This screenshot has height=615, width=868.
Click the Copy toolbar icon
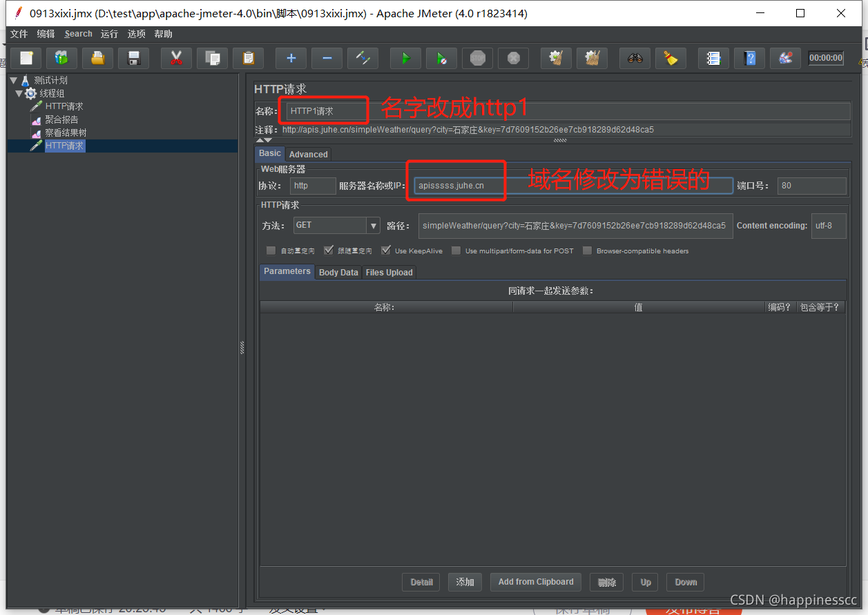213,58
